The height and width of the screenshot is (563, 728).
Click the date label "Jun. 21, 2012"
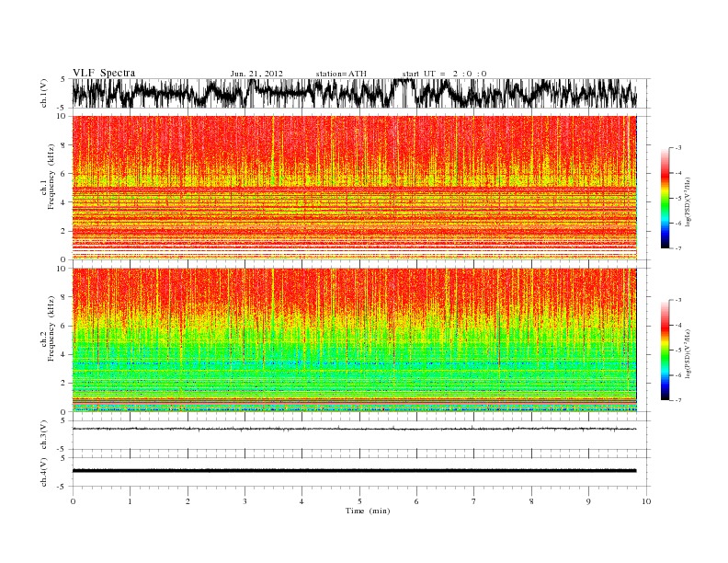pos(256,74)
